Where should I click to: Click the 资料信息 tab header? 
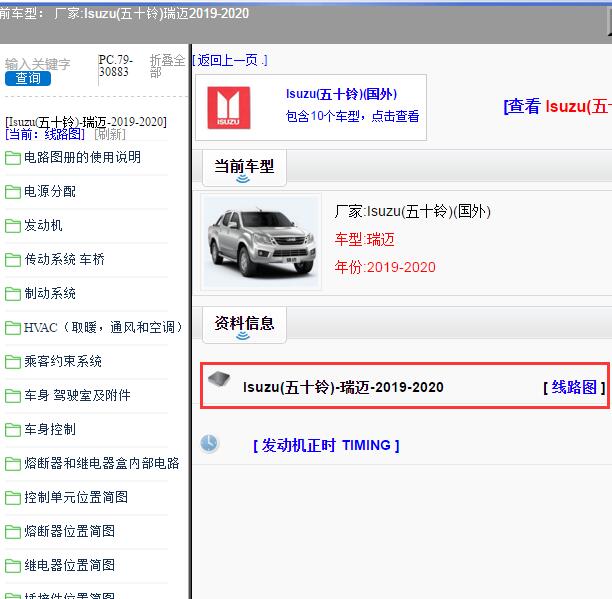point(244,324)
